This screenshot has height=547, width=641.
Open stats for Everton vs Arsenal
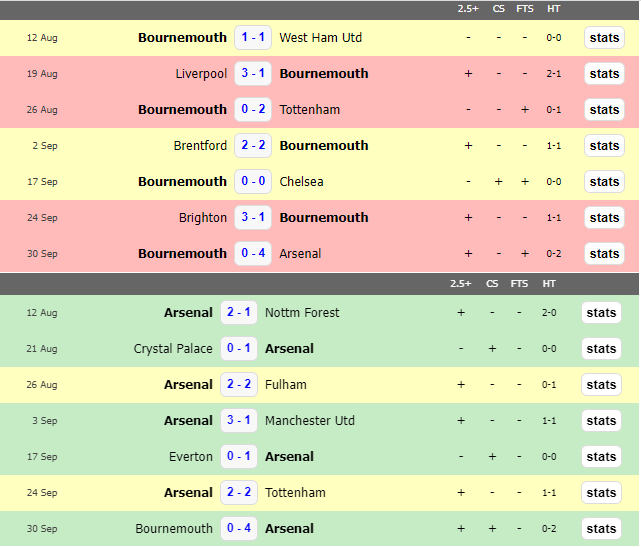pyautogui.click(x=601, y=457)
